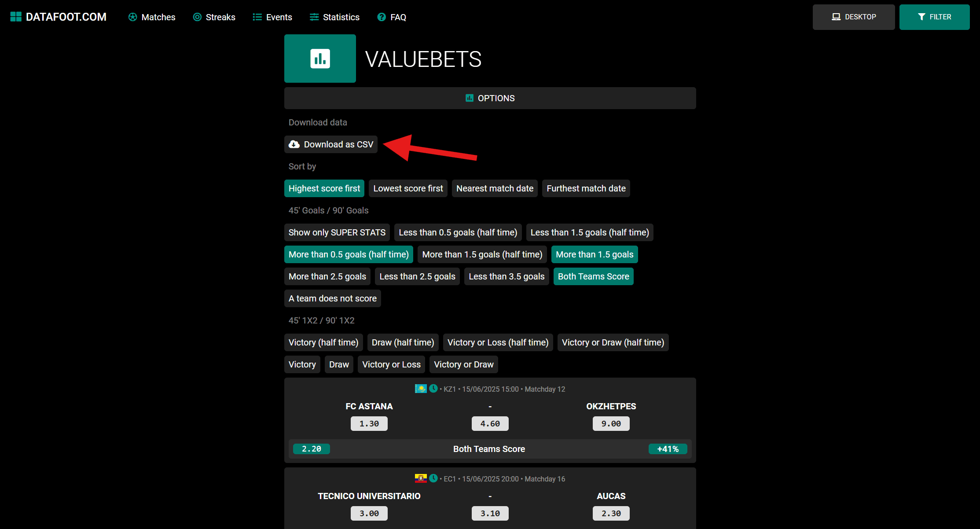Image resolution: width=980 pixels, height=529 pixels.
Task: Click FC ASTANA team name
Action: coord(369,406)
